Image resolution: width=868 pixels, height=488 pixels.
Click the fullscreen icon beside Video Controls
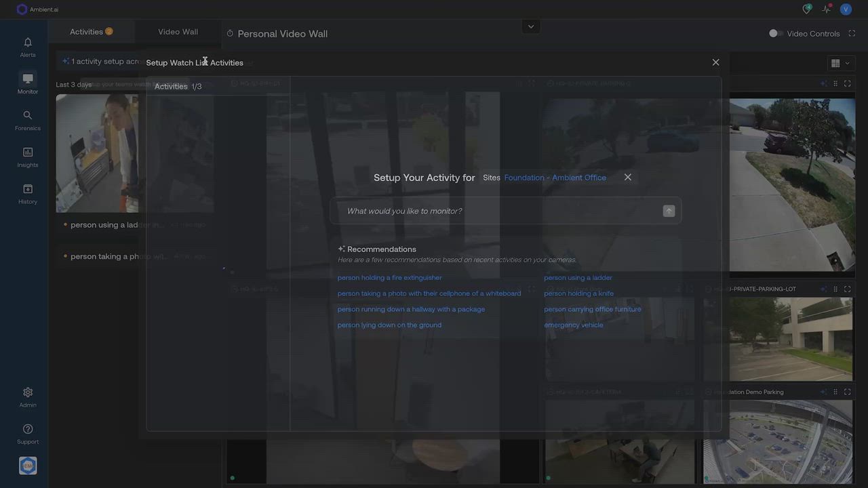[852, 33]
